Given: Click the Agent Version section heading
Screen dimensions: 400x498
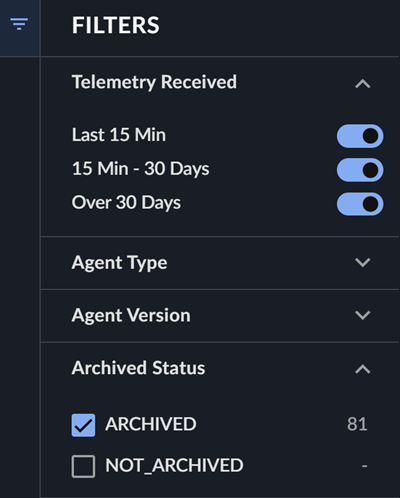Looking at the screenshot, I should pyautogui.click(x=131, y=315).
